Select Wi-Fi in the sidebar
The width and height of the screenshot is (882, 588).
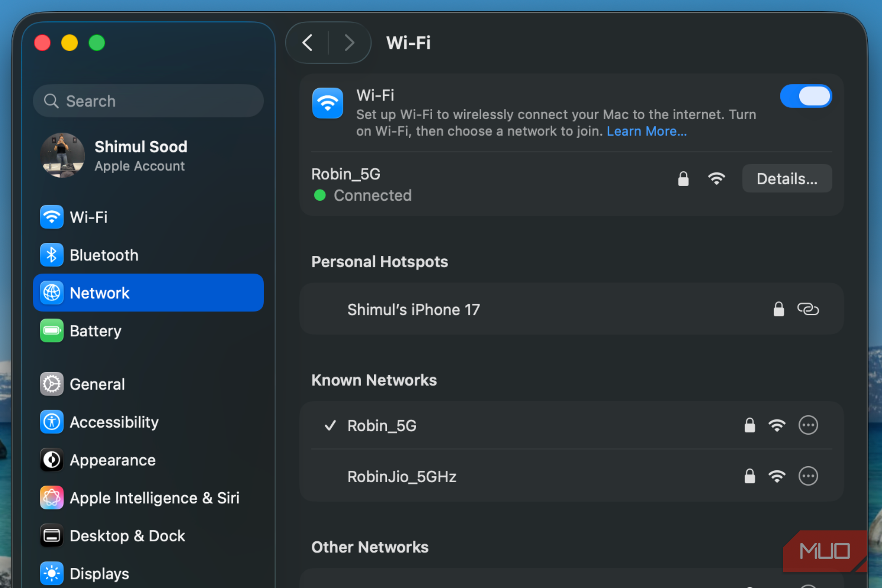tap(148, 217)
